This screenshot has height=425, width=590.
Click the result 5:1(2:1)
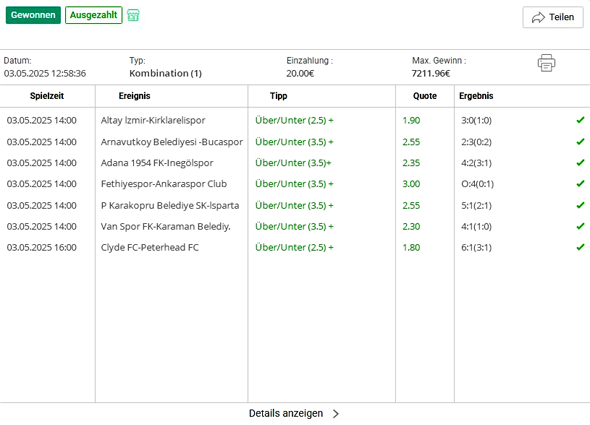(x=476, y=206)
